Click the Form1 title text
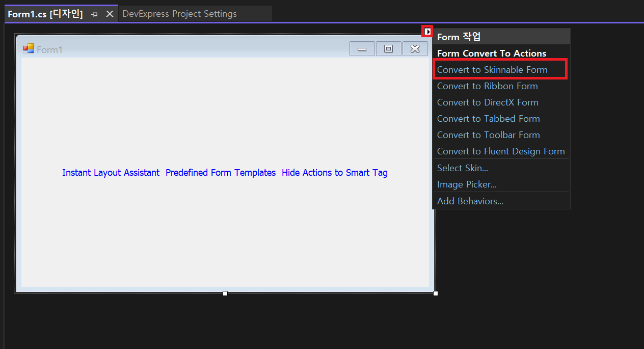644x349 pixels. tap(49, 49)
